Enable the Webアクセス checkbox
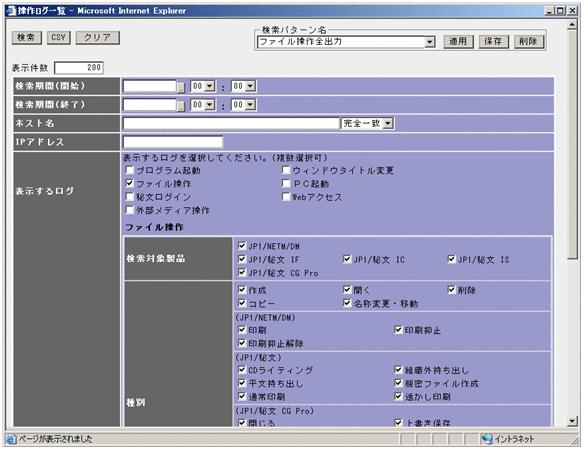Viewport: 585px width, 451px height. 286,197
